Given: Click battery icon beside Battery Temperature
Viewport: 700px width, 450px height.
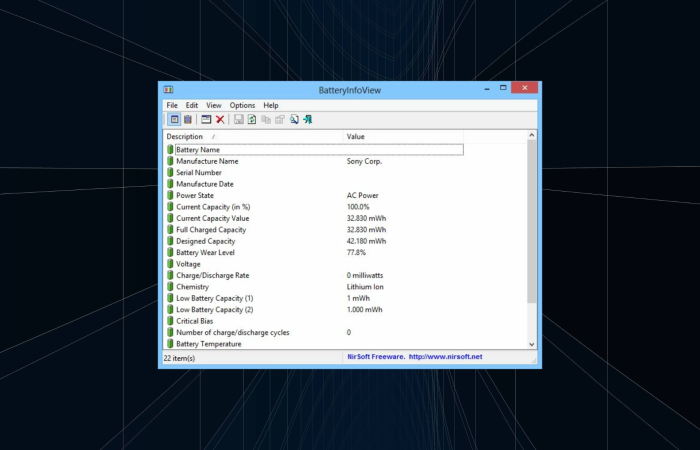Looking at the screenshot, I should (x=170, y=344).
